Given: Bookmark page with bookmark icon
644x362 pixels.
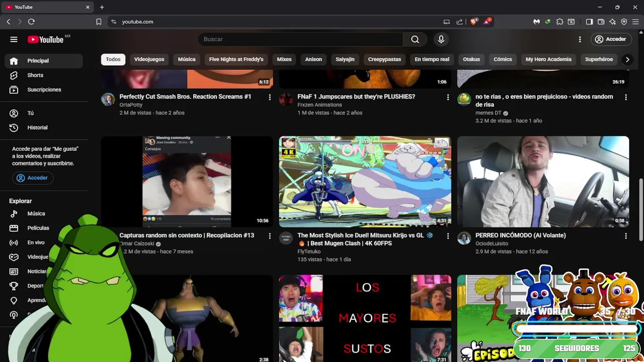Looking at the screenshot, I should click(x=99, y=22).
